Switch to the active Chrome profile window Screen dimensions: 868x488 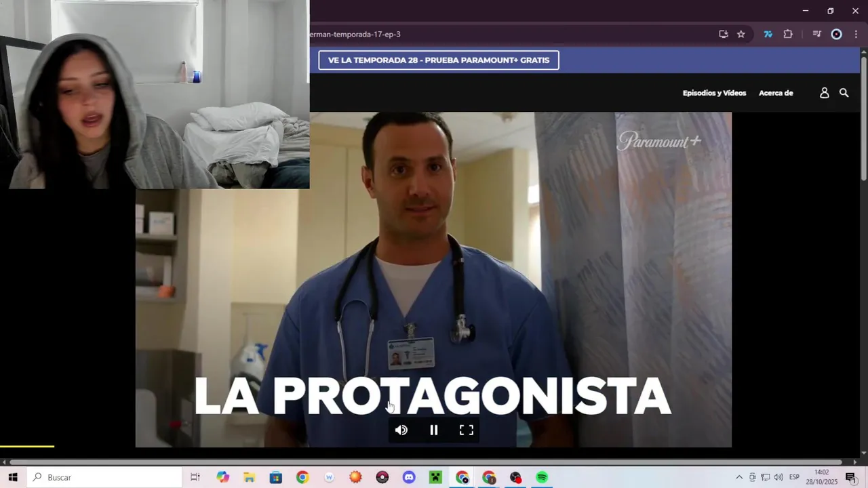point(462,477)
